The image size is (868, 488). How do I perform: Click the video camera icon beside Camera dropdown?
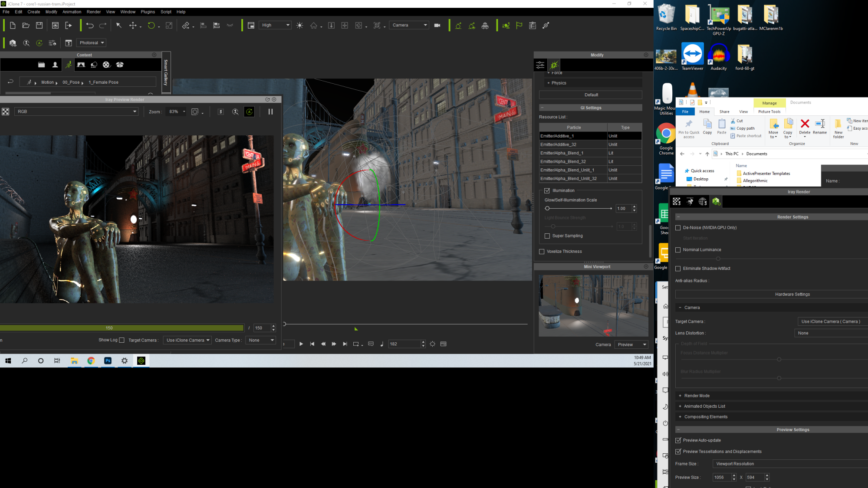(437, 26)
